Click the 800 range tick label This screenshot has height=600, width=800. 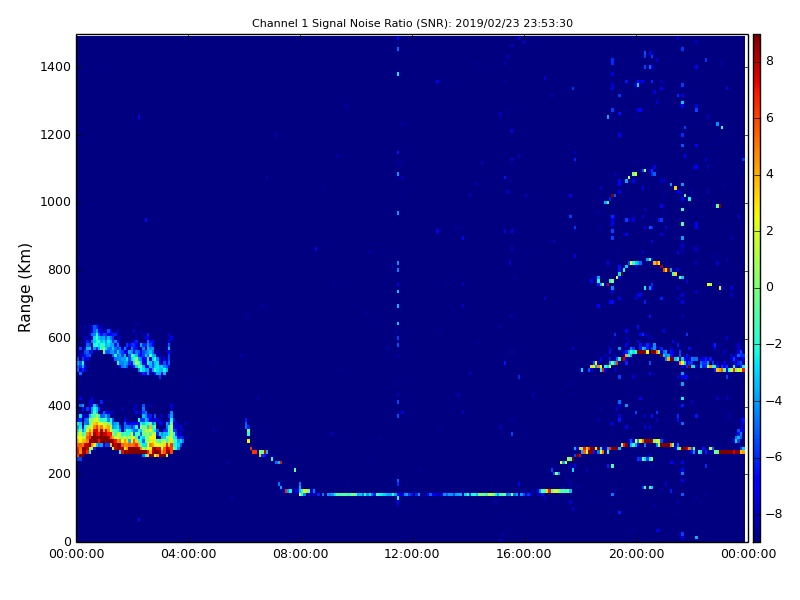pyautogui.click(x=59, y=270)
